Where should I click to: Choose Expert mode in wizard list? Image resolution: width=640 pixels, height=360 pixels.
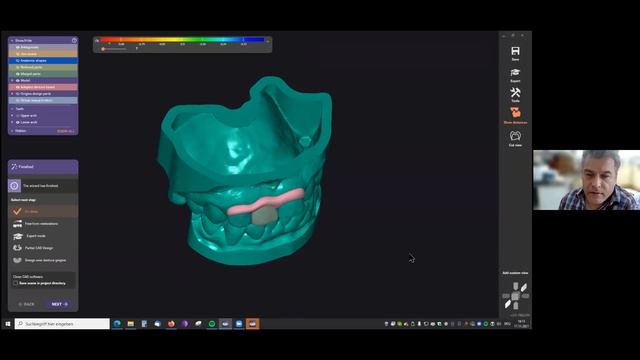[x=43, y=236]
